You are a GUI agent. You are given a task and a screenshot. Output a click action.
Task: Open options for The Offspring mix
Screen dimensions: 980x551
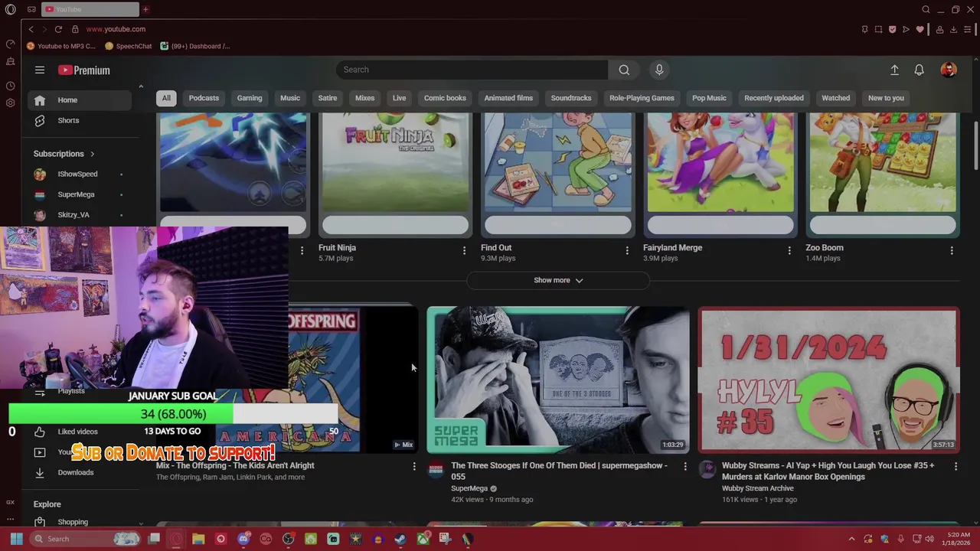coord(414,466)
